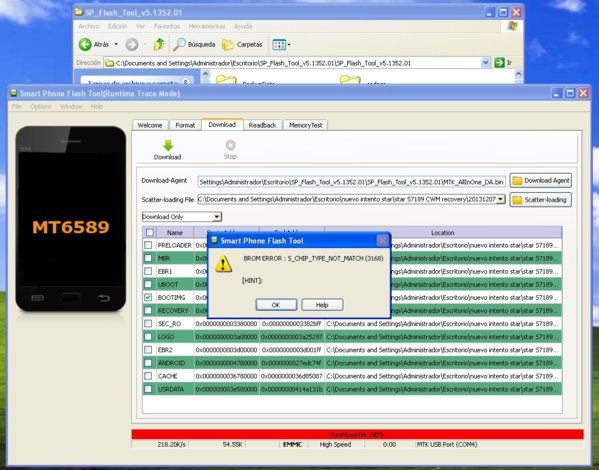Check the MBR partition checkbox
The height and width of the screenshot is (470, 599).
click(x=148, y=258)
